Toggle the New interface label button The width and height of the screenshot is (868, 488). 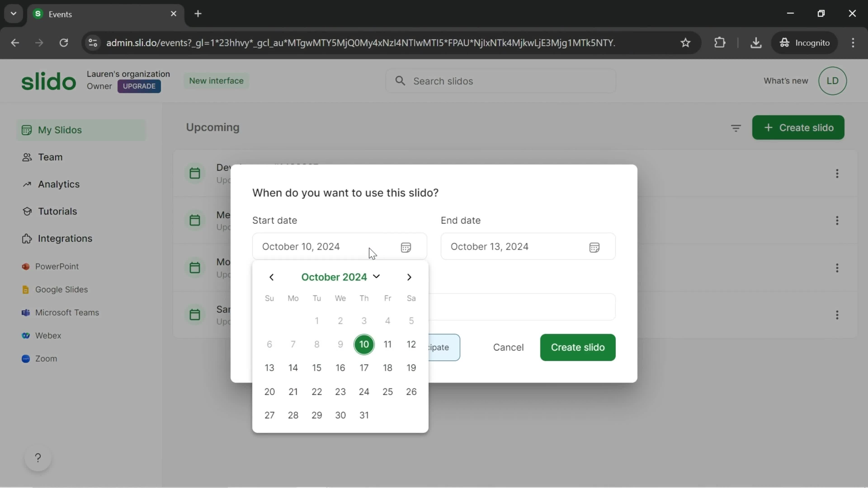click(216, 80)
